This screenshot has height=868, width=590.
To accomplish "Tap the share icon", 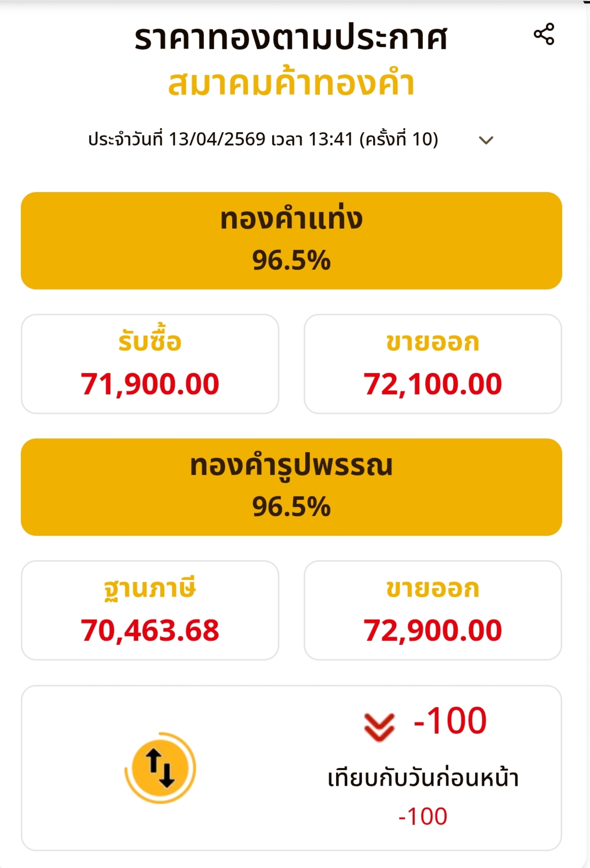I will pos(544,34).
